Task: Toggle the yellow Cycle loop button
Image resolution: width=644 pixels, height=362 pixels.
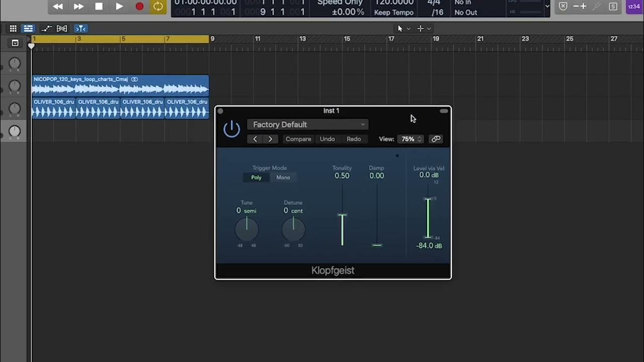Action: [158, 7]
